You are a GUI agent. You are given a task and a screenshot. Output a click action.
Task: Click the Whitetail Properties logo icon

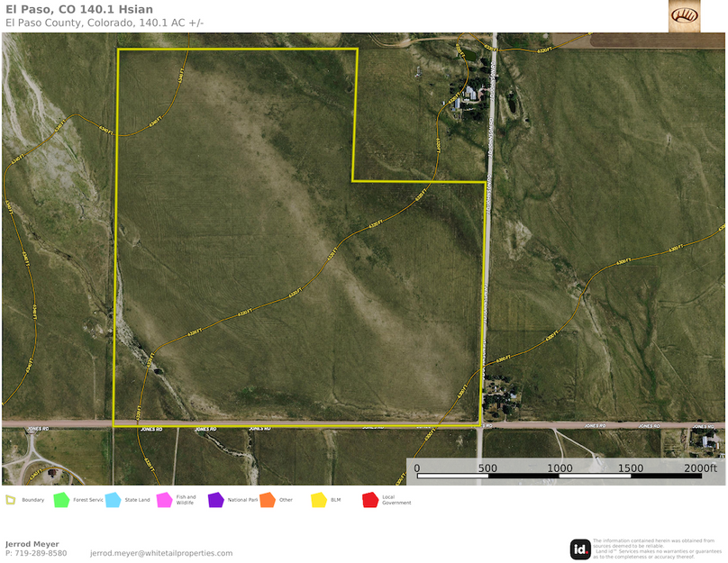pyautogui.click(x=684, y=16)
